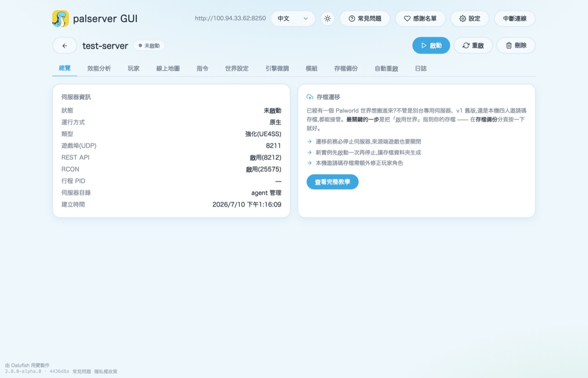
Task: Open the 引擎微調 tab
Action: pyautogui.click(x=277, y=69)
